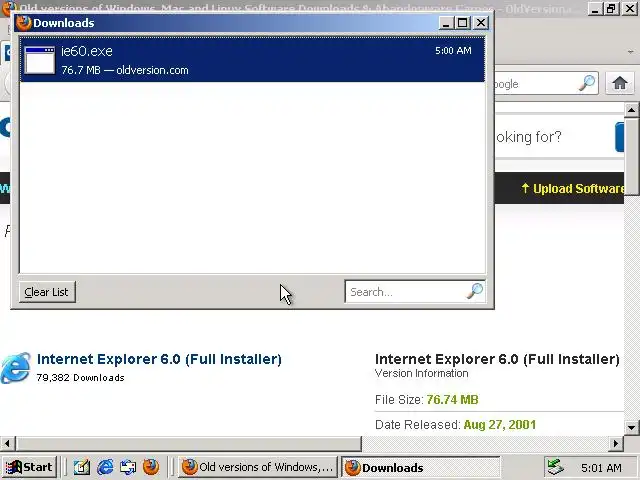Open the browser Home page button
Screen dimensions: 640x480
tap(620, 83)
